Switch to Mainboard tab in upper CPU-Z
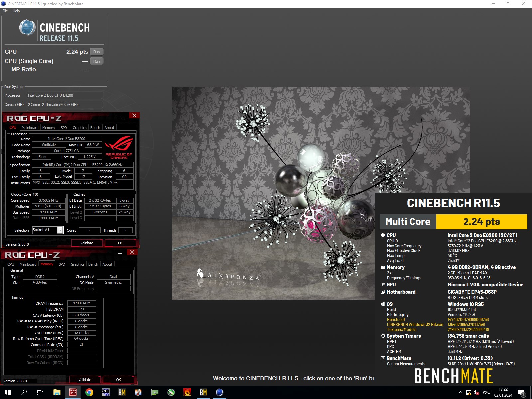This screenshot has height=399, width=532. 30,128
